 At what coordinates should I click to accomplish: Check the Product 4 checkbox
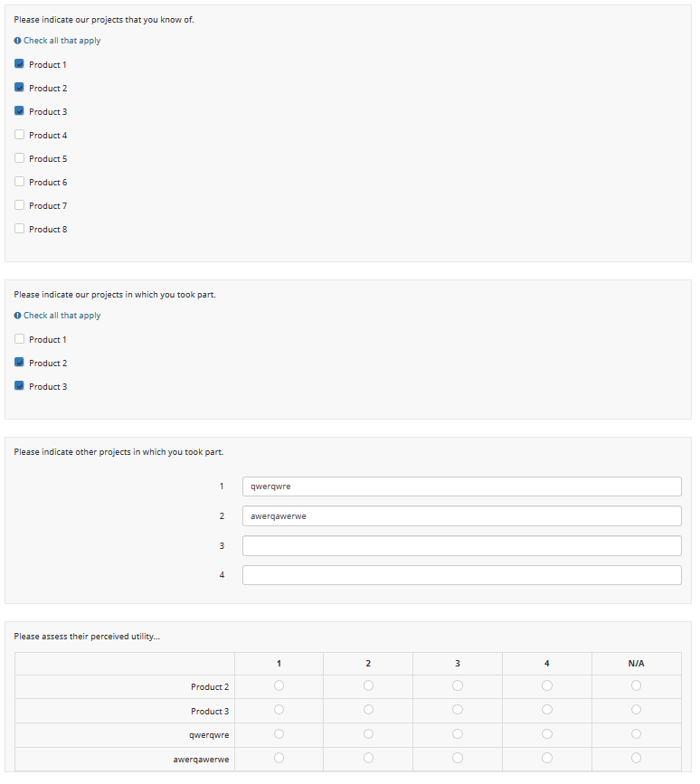tap(20, 135)
